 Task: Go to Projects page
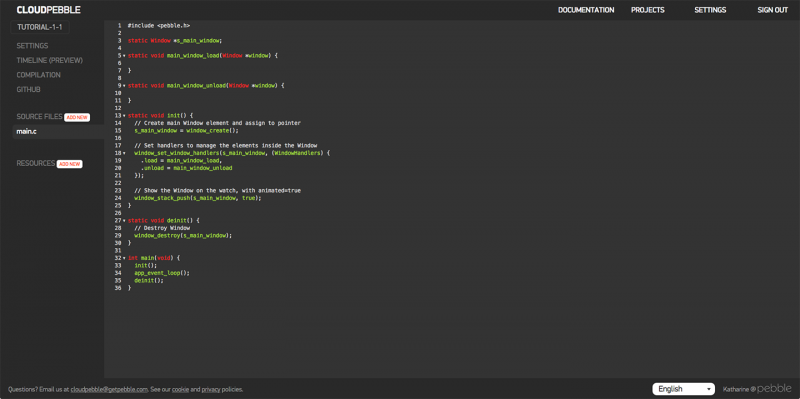click(x=647, y=10)
